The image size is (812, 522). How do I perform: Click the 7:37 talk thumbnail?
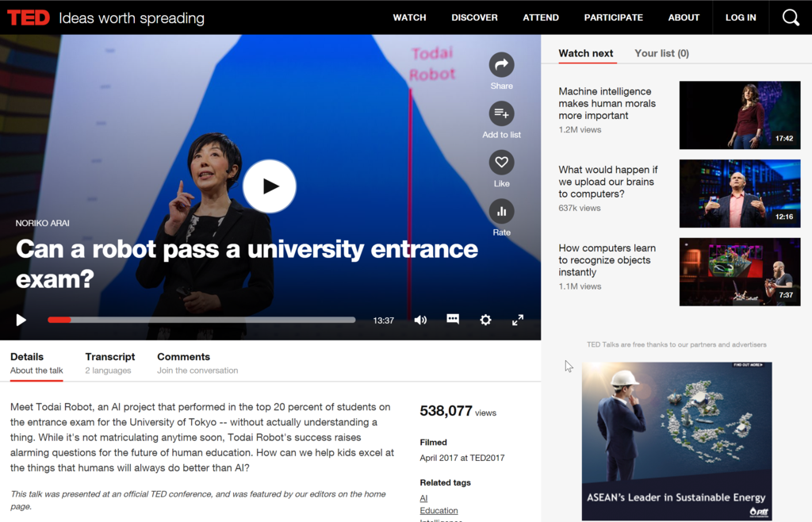740,272
